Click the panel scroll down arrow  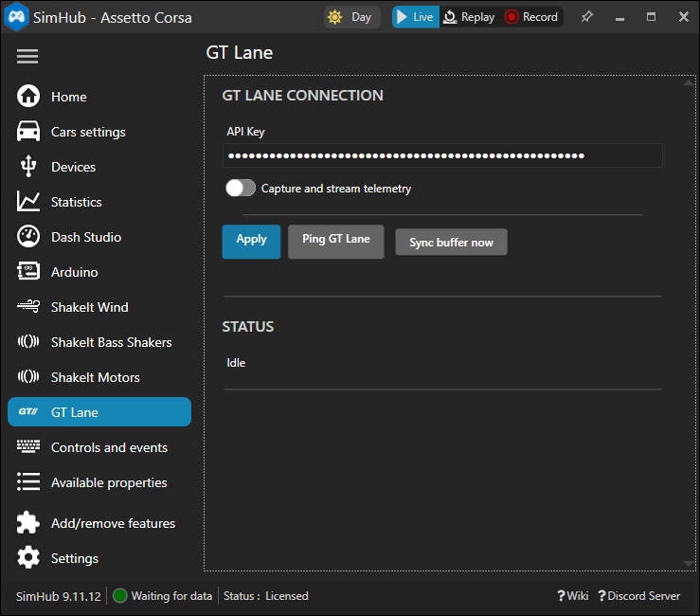point(689,564)
